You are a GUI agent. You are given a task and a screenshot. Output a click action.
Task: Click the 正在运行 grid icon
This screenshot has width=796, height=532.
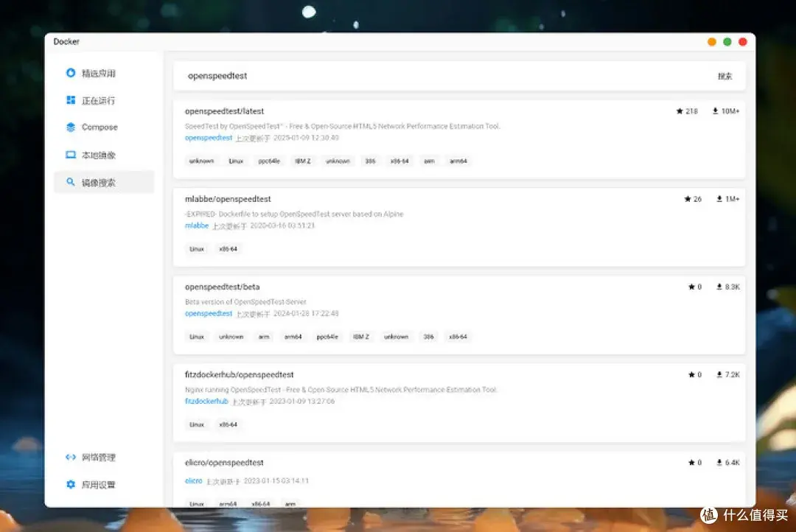coord(71,100)
